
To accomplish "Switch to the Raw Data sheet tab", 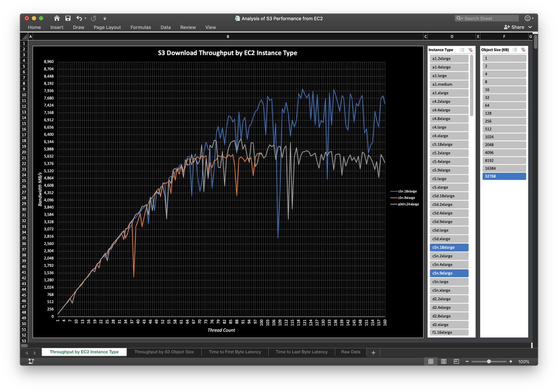I will (351, 352).
